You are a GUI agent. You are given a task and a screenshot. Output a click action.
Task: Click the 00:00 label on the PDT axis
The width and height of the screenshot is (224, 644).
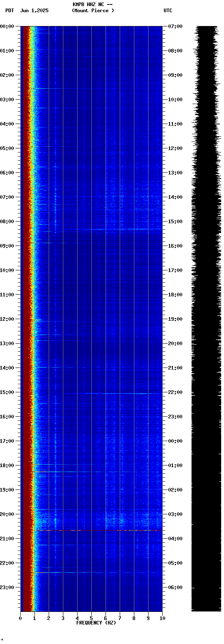[x=7, y=26]
